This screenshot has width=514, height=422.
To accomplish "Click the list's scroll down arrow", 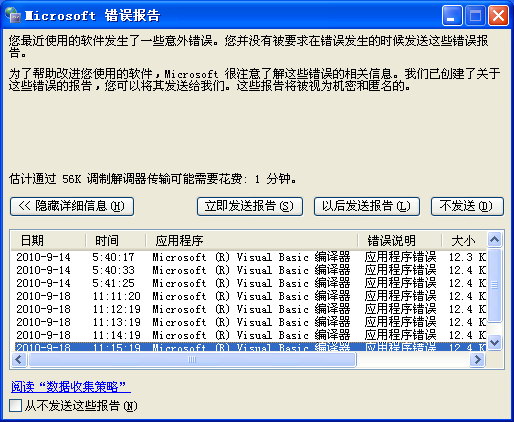I will tap(495, 342).
